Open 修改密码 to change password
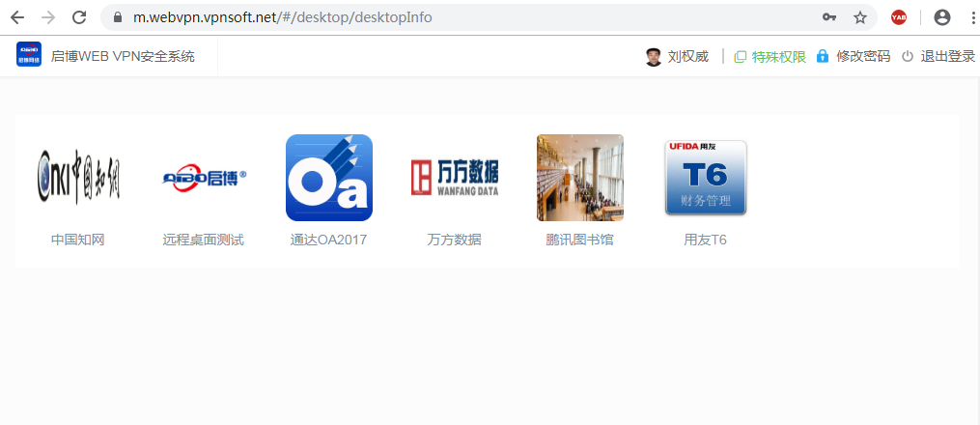Screen dimensions: 980x425 click(x=863, y=57)
